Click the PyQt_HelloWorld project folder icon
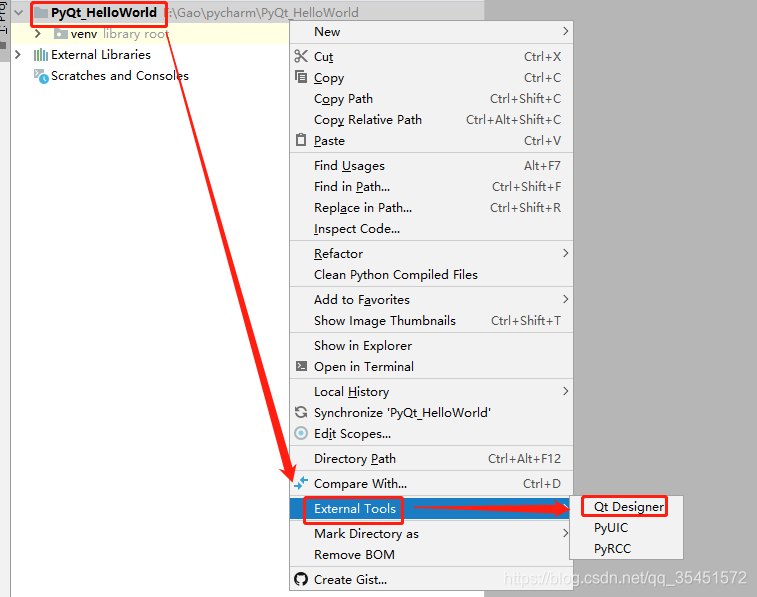 [41, 13]
